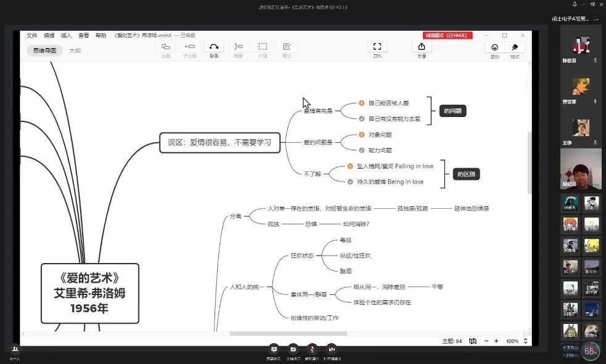The image size is (606, 364).
Task: Open the 分享 (Share) icon
Action: pyautogui.click(x=422, y=47)
